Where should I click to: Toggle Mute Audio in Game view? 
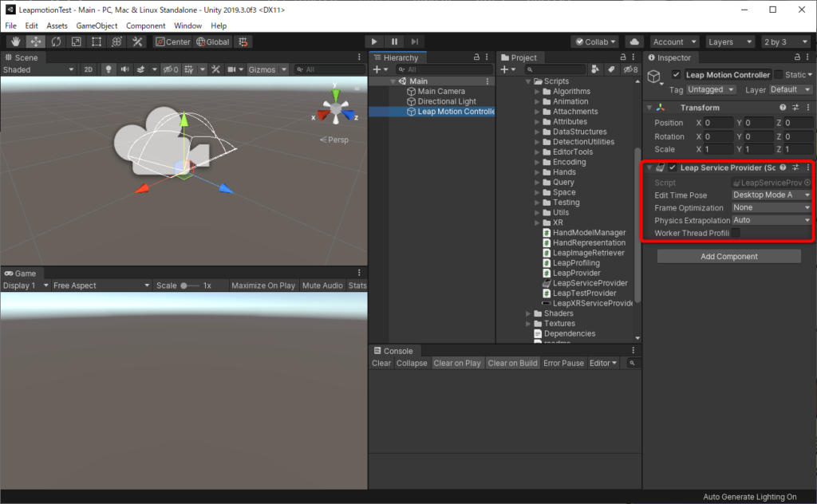tap(322, 285)
